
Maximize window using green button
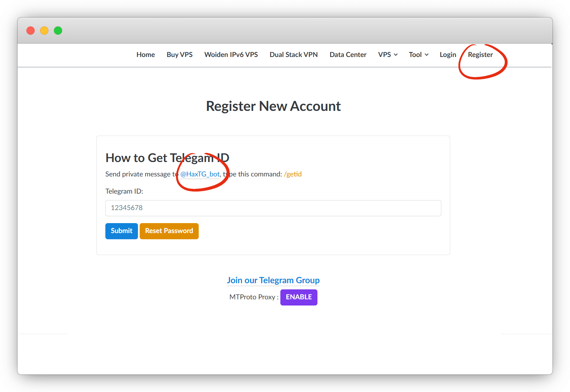click(58, 31)
